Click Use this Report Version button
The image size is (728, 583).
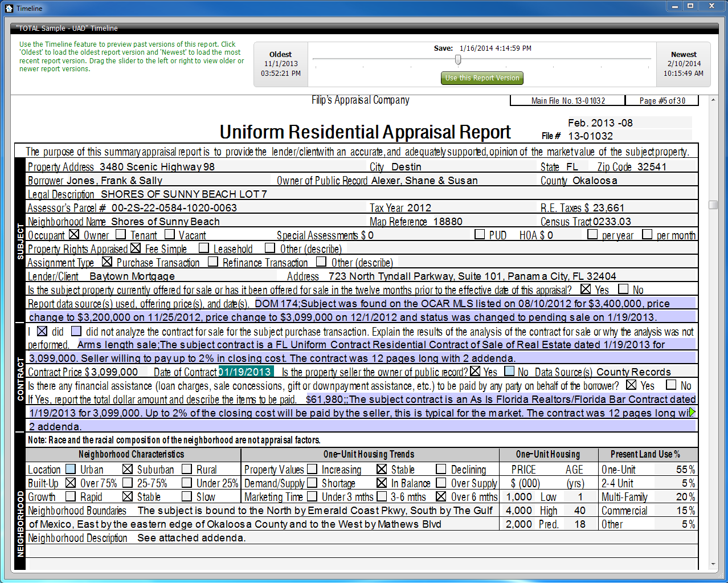[482, 78]
